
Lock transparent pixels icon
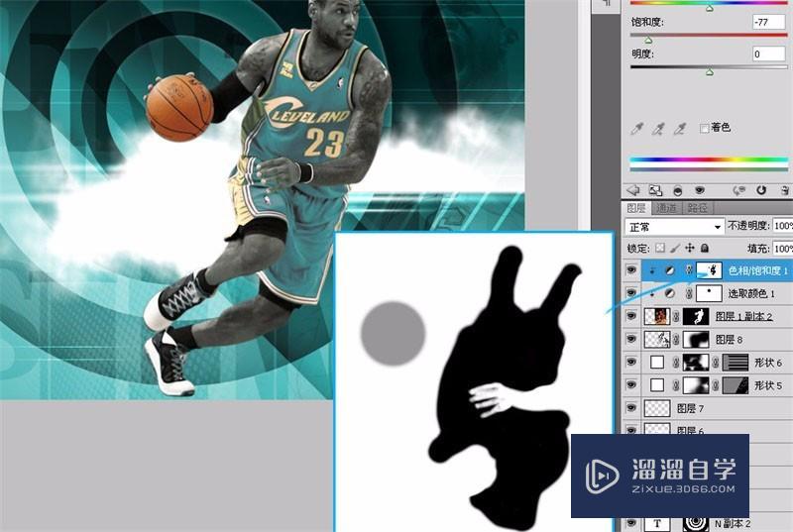660,248
